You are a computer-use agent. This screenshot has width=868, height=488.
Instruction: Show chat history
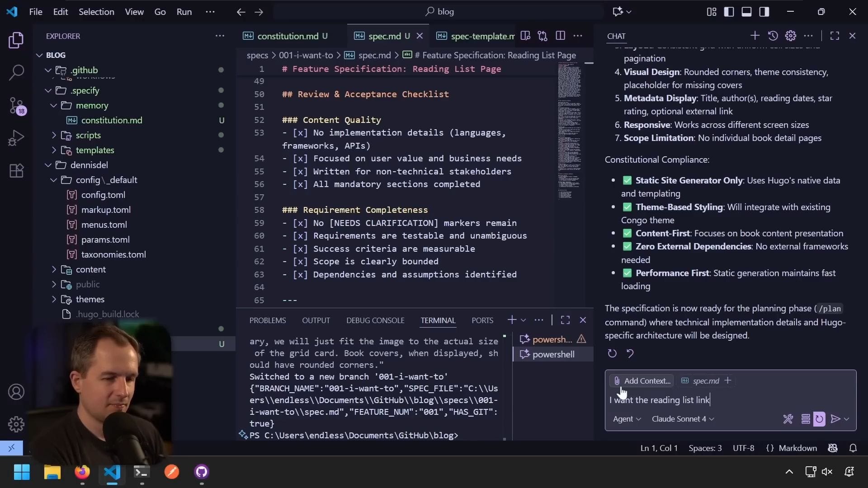click(x=773, y=36)
